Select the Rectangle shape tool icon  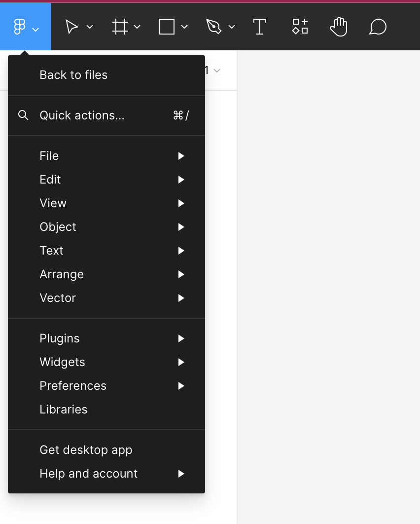[167, 27]
